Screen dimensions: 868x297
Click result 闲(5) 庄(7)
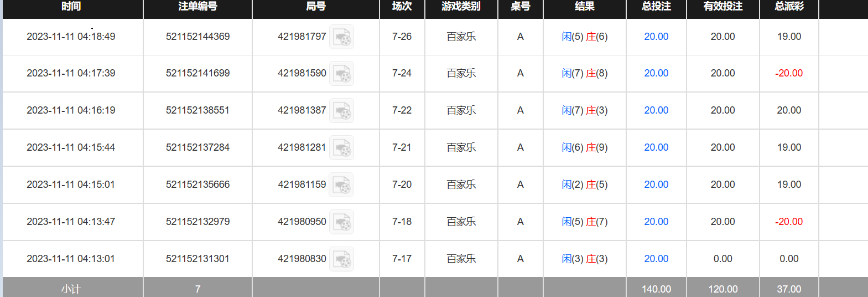pyautogui.click(x=584, y=222)
